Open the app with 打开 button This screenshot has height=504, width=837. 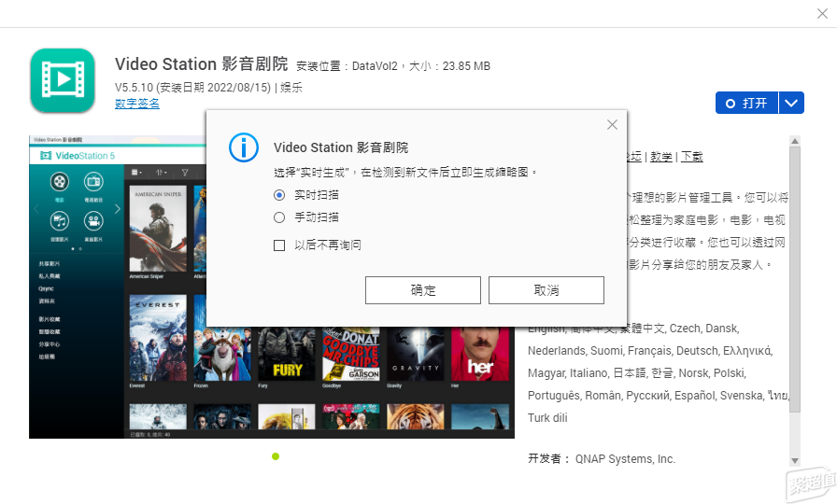point(746,103)
